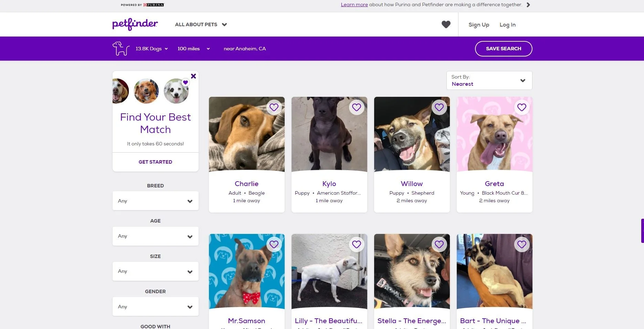This screenshot has width=644, height=329.
Task: Favorite Willow the Shepherd puppy
Action: (x=439, y=107)
